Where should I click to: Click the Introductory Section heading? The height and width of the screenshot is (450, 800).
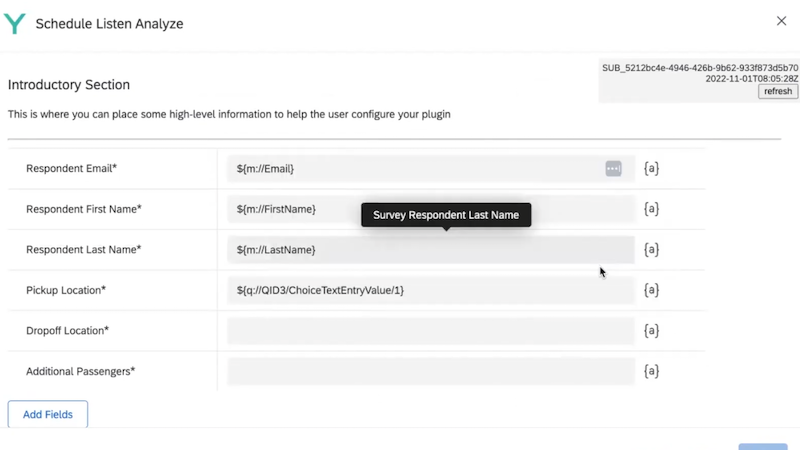coord(69,85)
